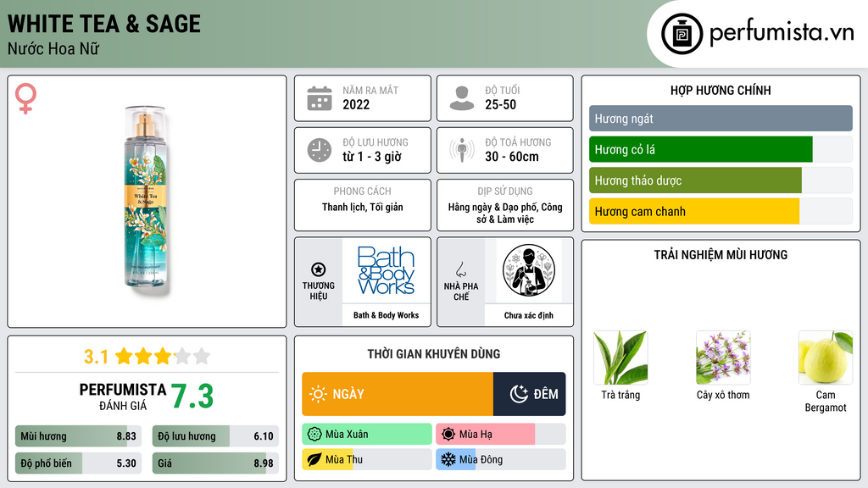
Task: Click the star badge icon above Thương hiệu
Action: 319,269
